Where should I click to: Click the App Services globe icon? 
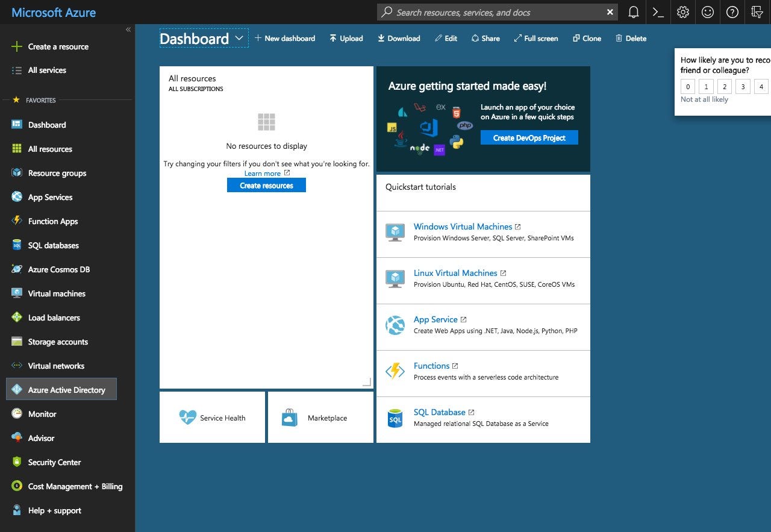pos(17,197)
